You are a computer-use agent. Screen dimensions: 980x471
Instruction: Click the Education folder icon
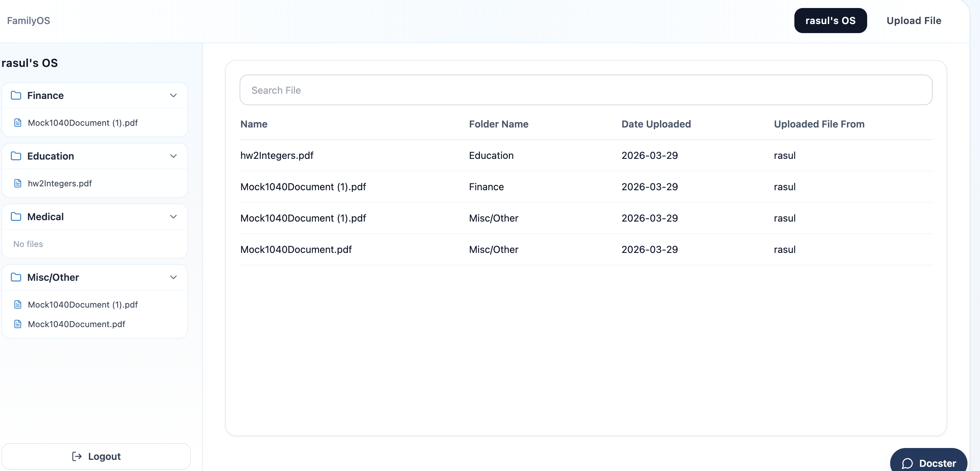[16, 156]
